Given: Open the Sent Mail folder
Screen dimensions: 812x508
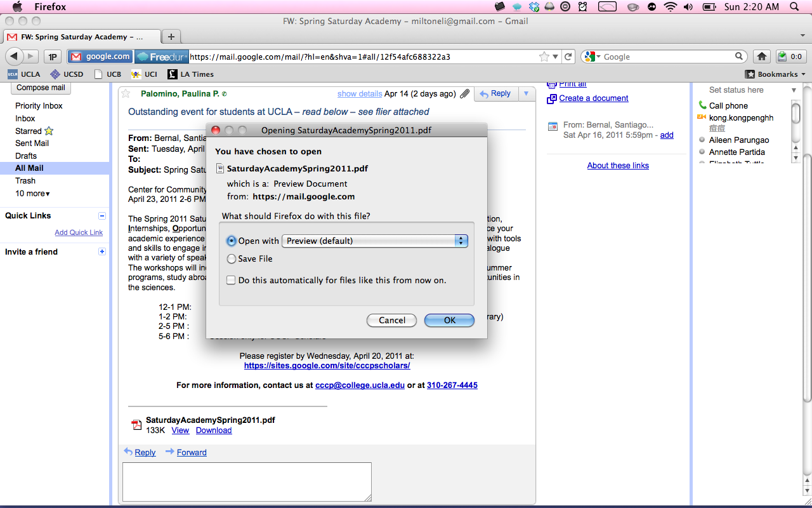Looking at the screenshot, I should [32, 144].
